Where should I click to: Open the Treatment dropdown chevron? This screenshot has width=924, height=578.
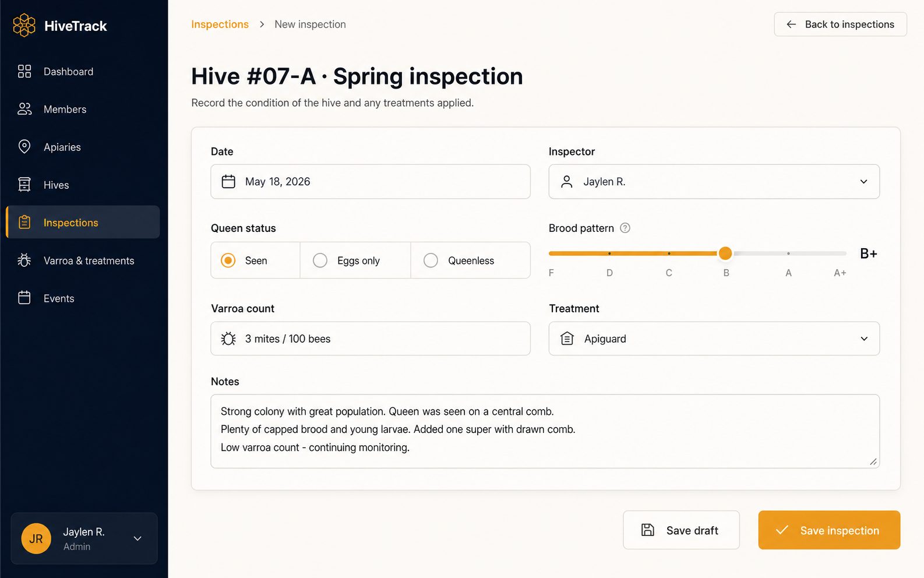point(864,339)
